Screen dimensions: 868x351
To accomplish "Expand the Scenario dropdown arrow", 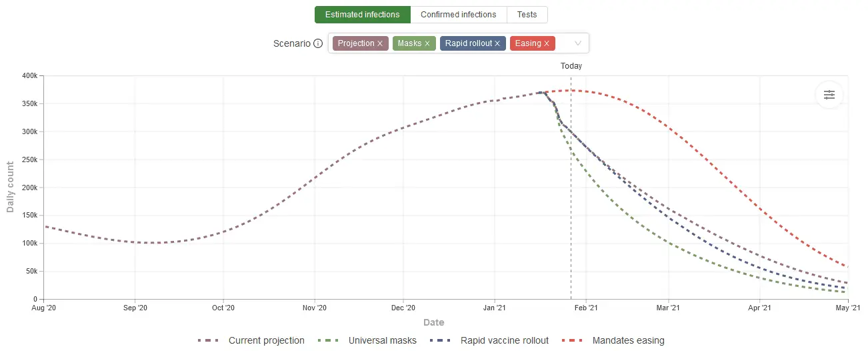I will 577,43.
